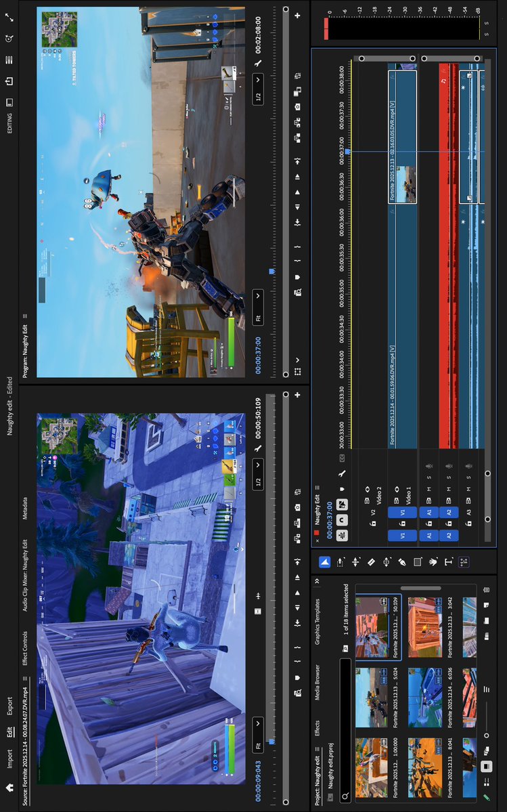Export a frame from the Program monitor

pyautogui.click(x=297, y=107)
